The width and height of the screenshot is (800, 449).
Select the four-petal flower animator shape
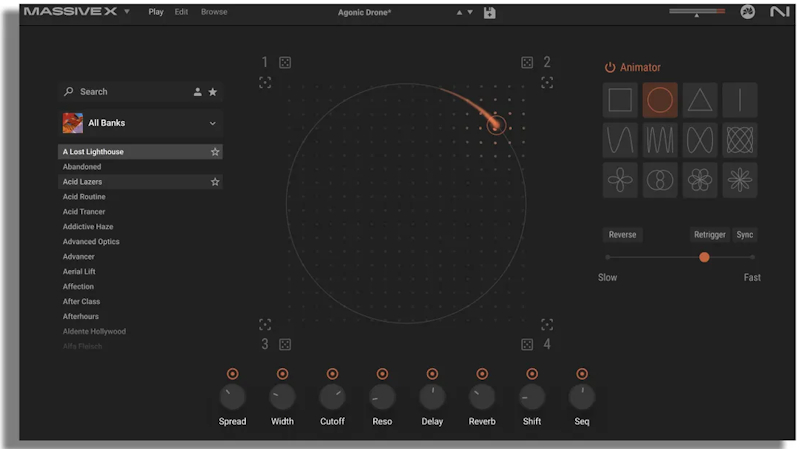tap(620, 180)
